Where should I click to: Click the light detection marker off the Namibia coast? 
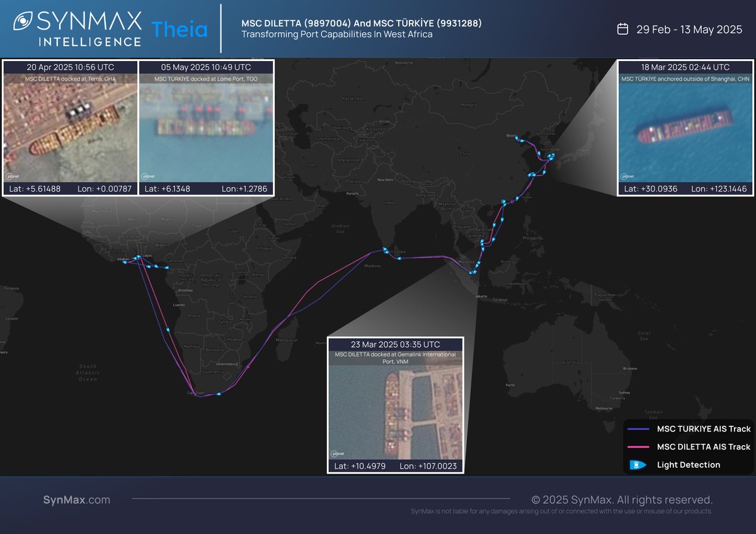tap(168, 329)
